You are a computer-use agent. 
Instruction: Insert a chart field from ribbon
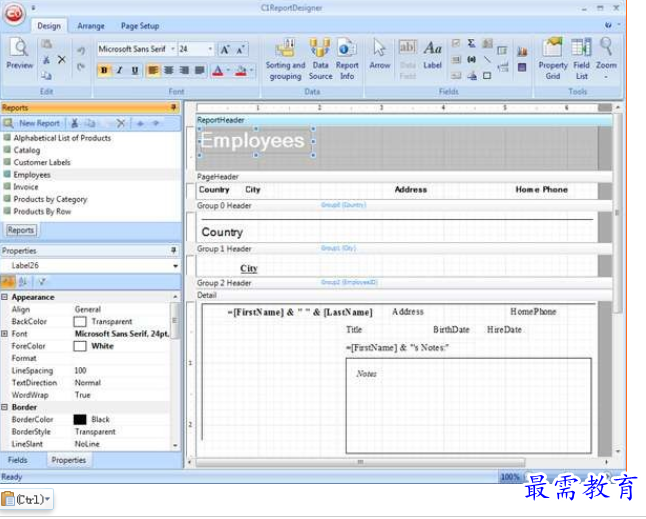tap(522, 51)
